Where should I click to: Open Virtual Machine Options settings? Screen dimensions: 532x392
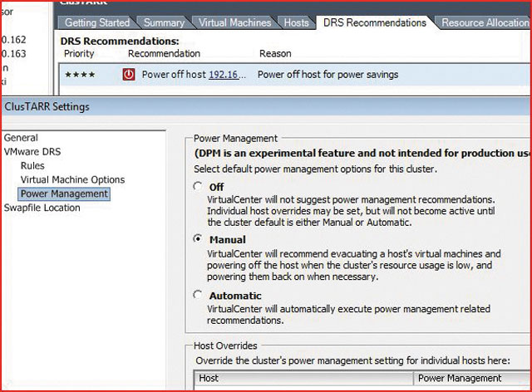click(x=72, y=179)
